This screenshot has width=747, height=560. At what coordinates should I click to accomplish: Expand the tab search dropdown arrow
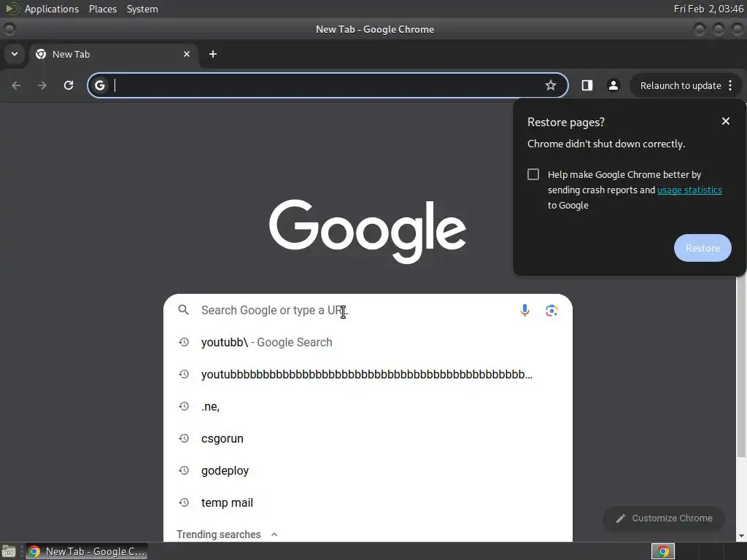[x=15, y=54]
